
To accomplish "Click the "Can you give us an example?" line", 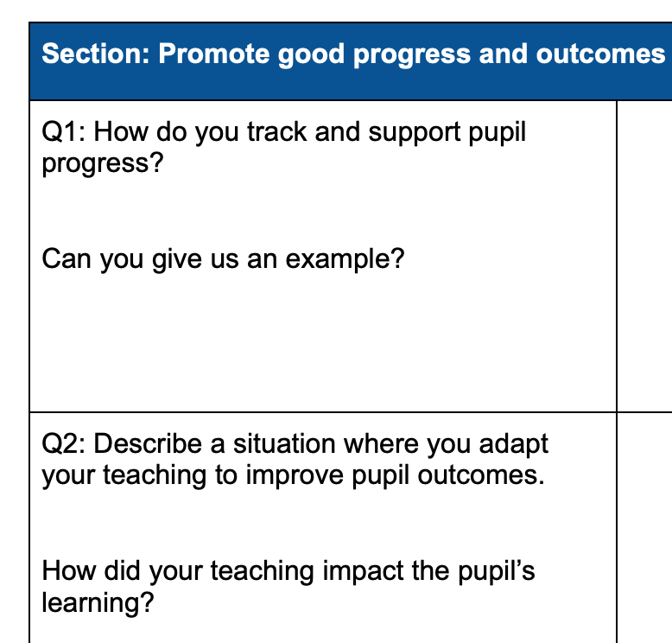I will (223, 258).
